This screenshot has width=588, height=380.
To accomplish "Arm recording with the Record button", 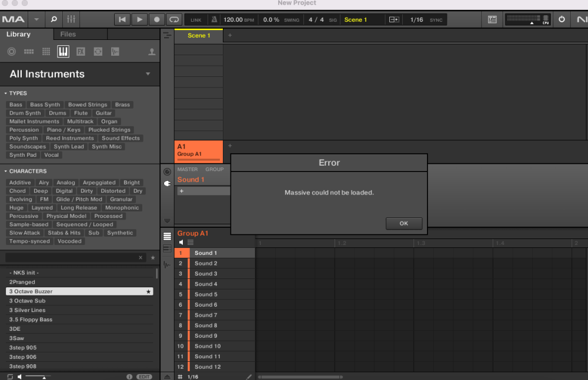I will pyautogui.click(x=157, y=19).
